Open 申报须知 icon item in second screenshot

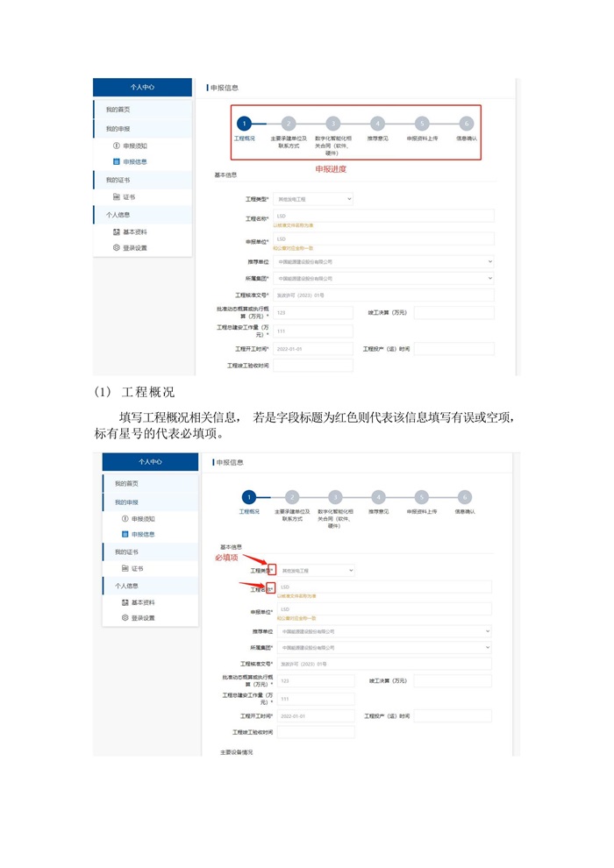pyautogui.click(x=139, y=519)
